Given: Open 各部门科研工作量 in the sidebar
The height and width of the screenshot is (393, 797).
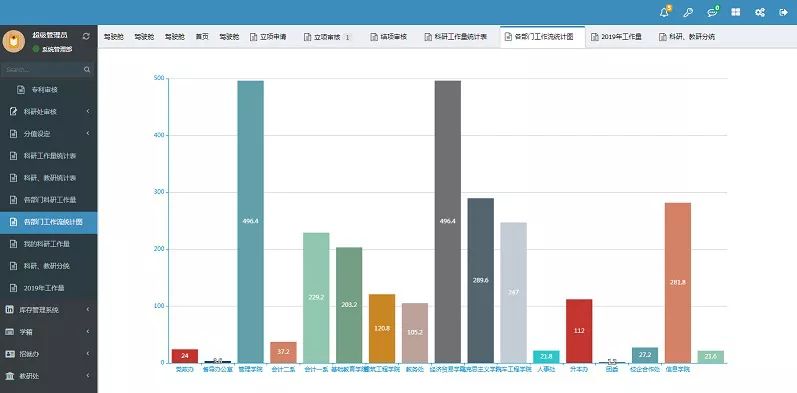Looking at the screenshot, I should [x=49, y=200].
